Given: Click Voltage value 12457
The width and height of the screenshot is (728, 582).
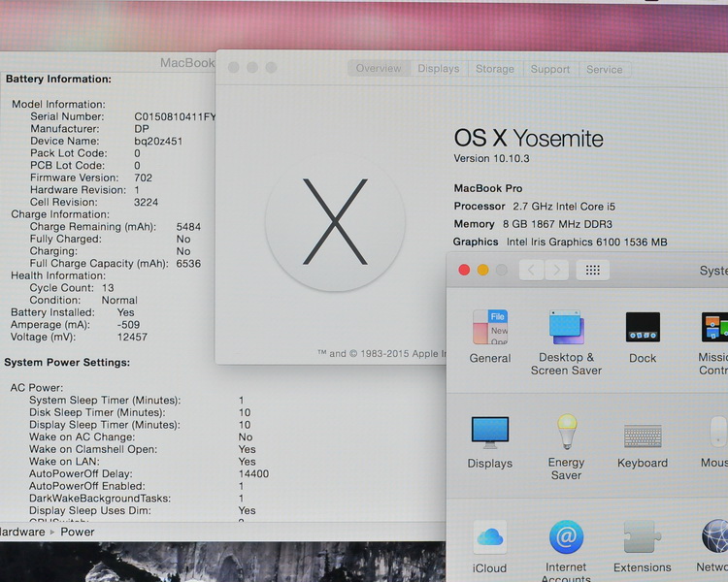Looking at the screenshot, I should coord(132,337).
